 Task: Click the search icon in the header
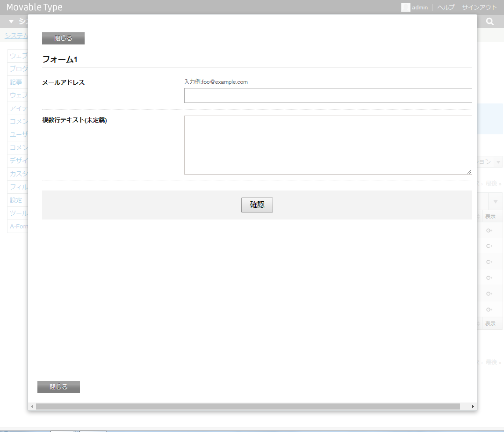(490, 21)
